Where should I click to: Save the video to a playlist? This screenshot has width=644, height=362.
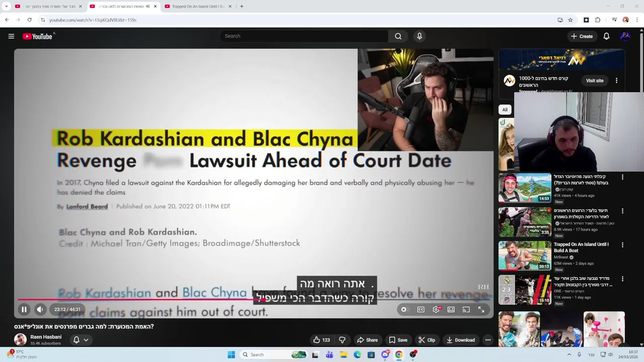(x=397, y=340)
